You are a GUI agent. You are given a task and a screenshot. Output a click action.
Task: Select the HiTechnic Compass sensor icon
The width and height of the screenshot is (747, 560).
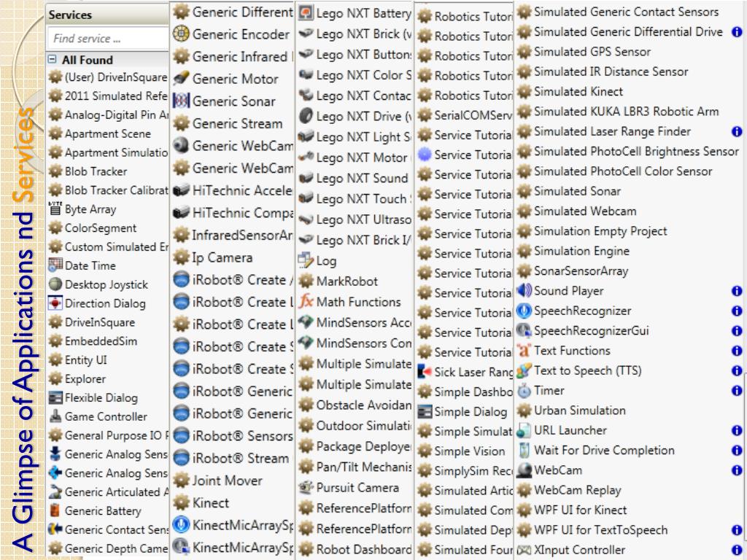(181, 212)
